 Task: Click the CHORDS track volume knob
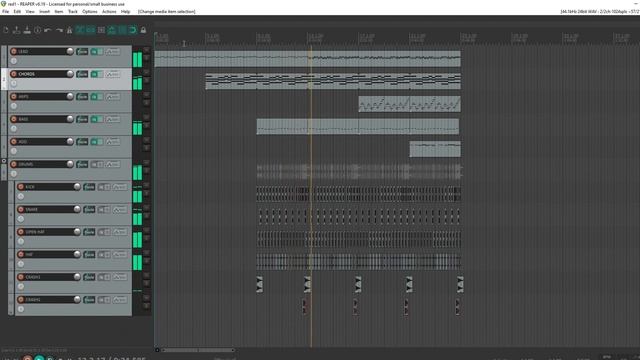click(70, 73)
